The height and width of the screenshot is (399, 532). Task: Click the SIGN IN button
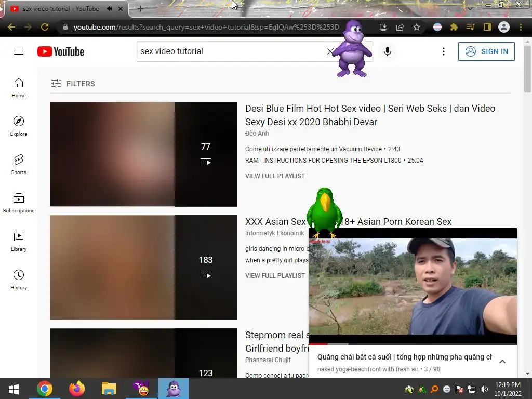coord(486,51)
